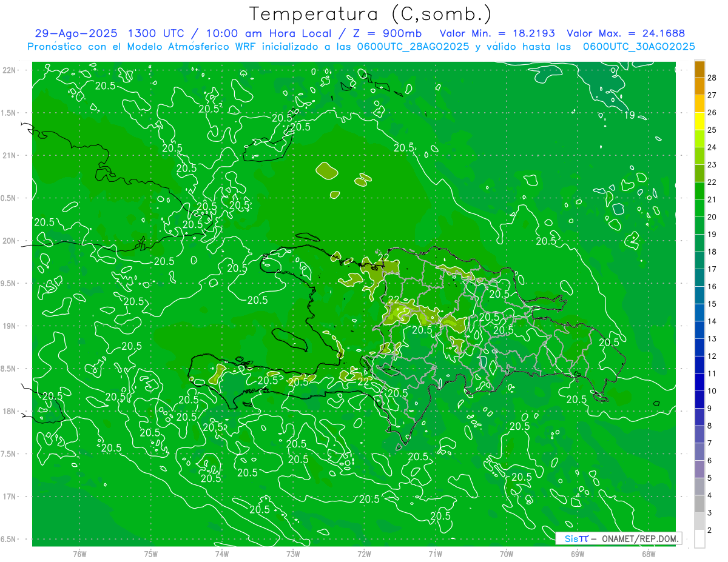This screenshot has width=728, height=562.
Task: Pick the orange legend band above 28
Action: pyautogui.click(x=699, y=69)
